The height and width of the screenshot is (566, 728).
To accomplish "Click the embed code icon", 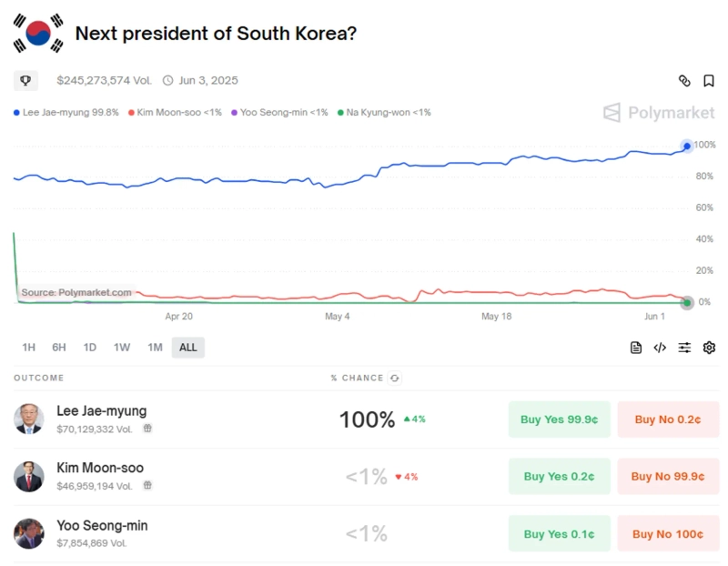I will coord(661,348).
